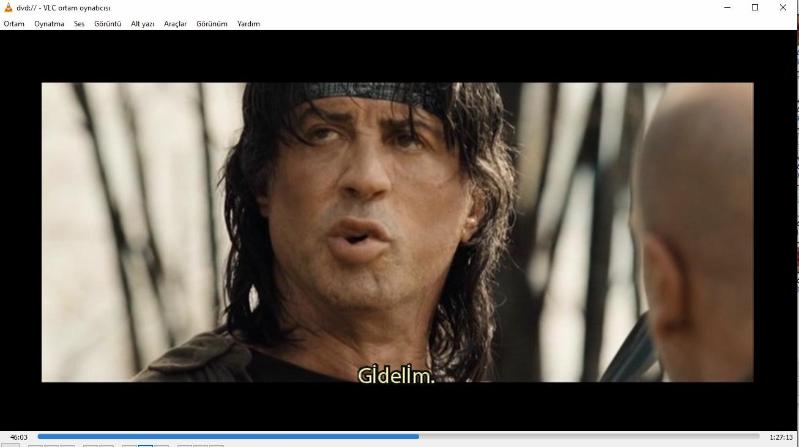
Task: Click the total time 1:27:13 label
Action: [x=781, y=437]
